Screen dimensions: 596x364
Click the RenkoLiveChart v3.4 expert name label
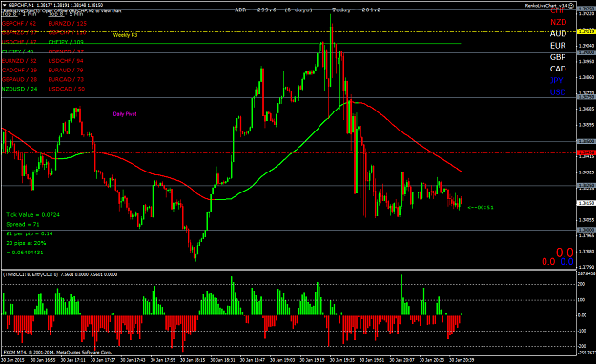click(546, 6)
